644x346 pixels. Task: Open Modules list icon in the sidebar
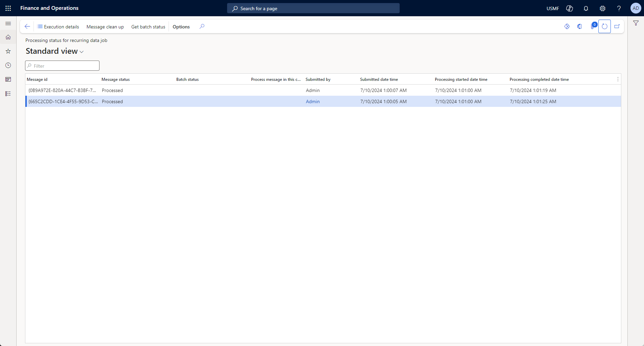click(x=8, y=94)
